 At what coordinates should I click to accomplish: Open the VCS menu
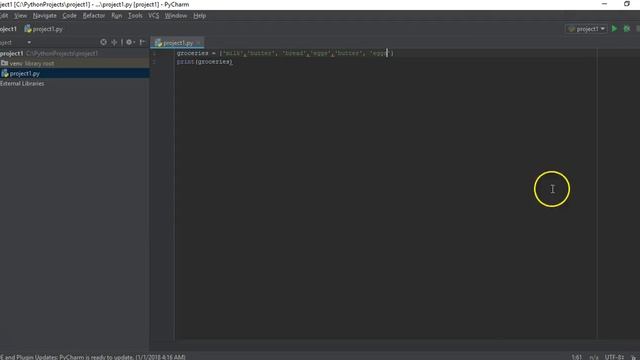[153, 16]
